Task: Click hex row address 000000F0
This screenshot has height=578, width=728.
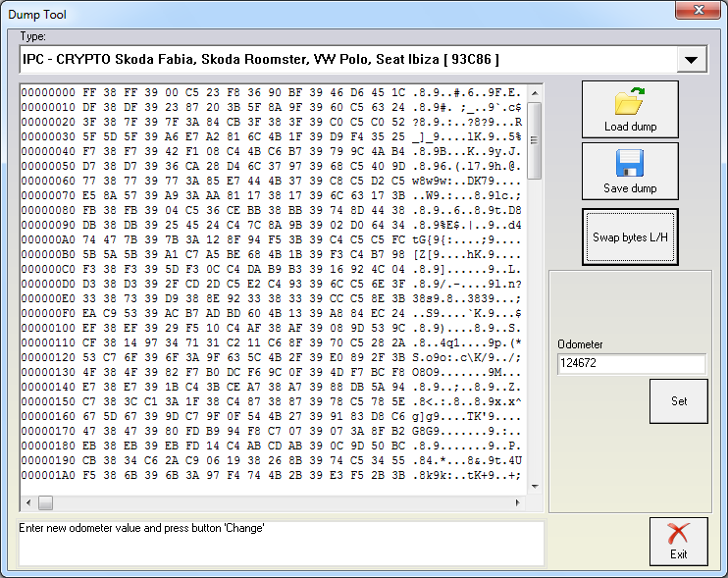Action: point(48,313)
